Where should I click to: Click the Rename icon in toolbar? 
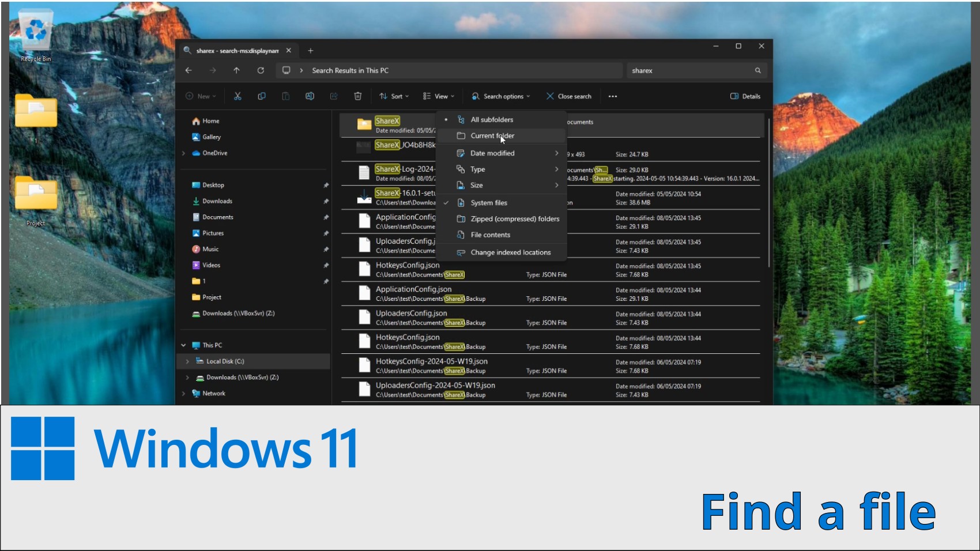coord(310,96)
